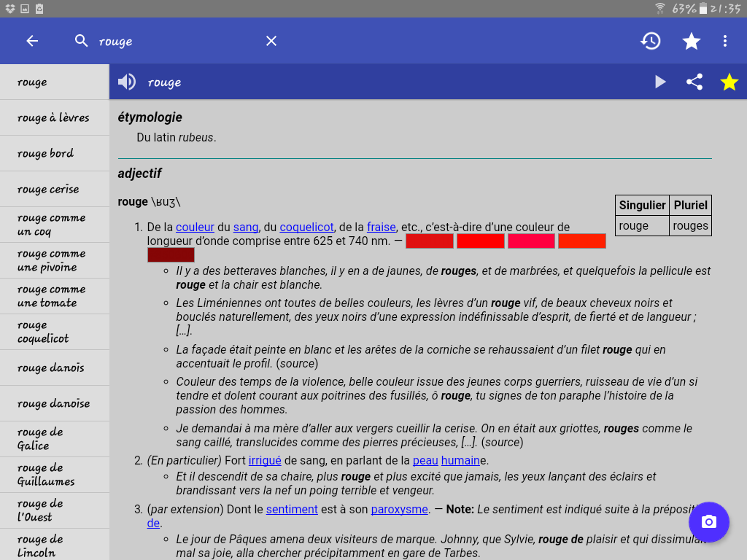This screenshot has height=560, width=747.
Task: Choose 'rouge de l'Ouest' entry
Action: (55, 510)
